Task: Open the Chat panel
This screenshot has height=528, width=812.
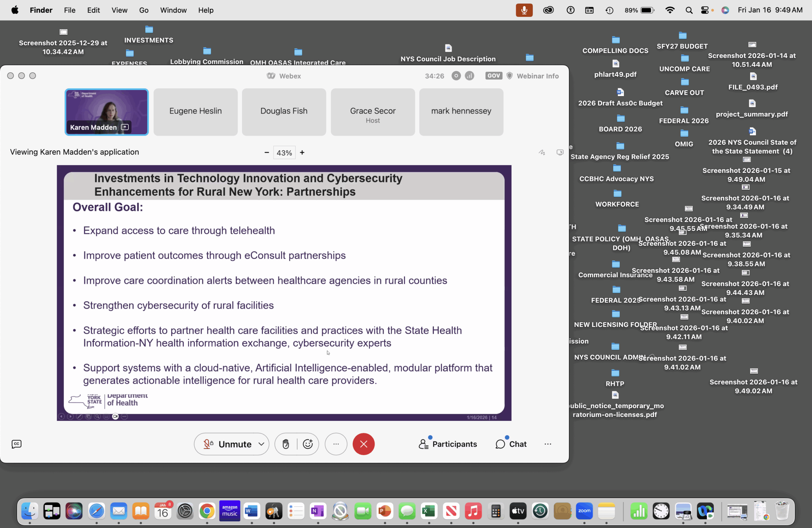Action: coord(511,444)
